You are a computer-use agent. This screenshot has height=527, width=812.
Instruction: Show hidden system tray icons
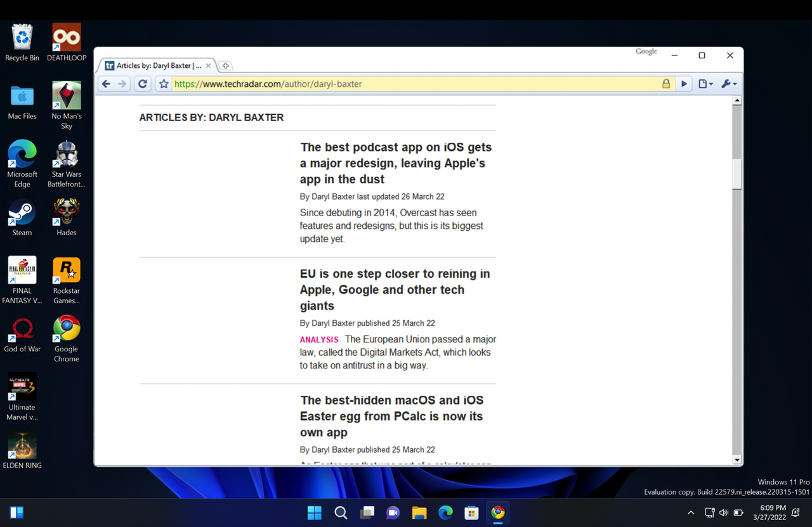coord(691,512)
